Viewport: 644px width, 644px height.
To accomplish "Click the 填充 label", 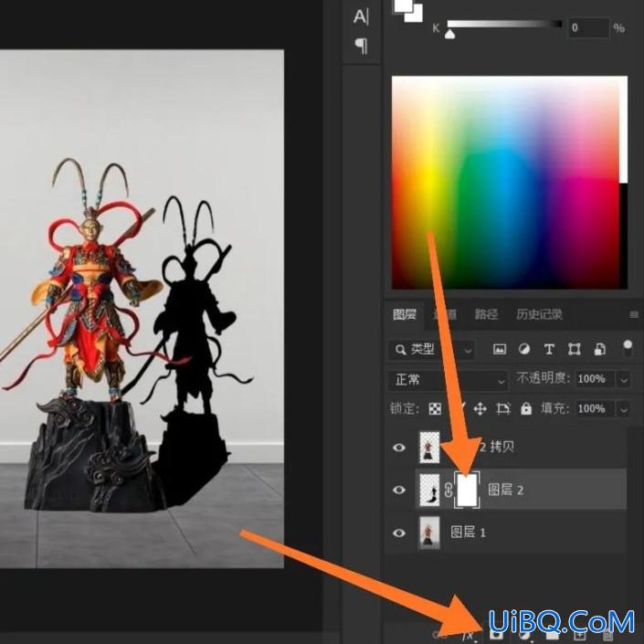I will (555, 409).
